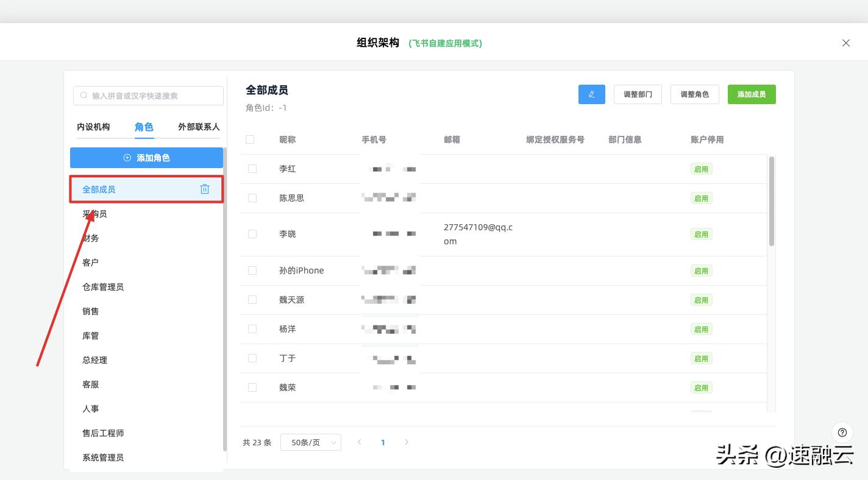
Task: Open help via the question mark icon
Action: (x=842, y=432)
